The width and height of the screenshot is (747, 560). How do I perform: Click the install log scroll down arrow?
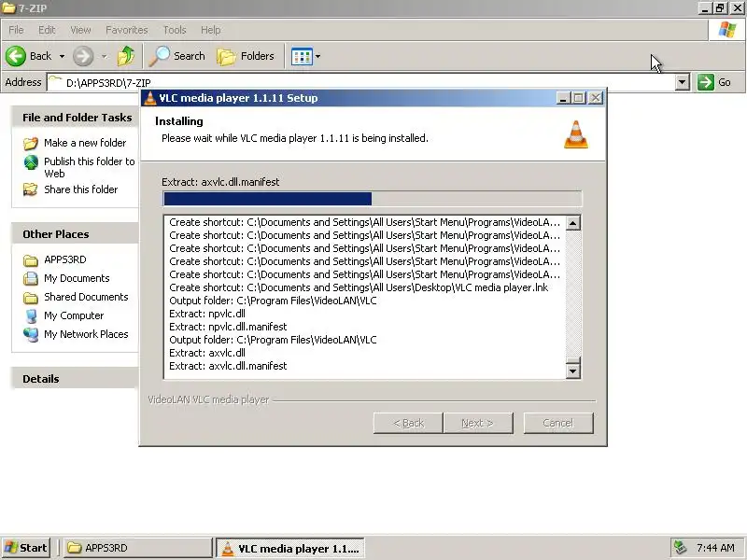(573, 371)
